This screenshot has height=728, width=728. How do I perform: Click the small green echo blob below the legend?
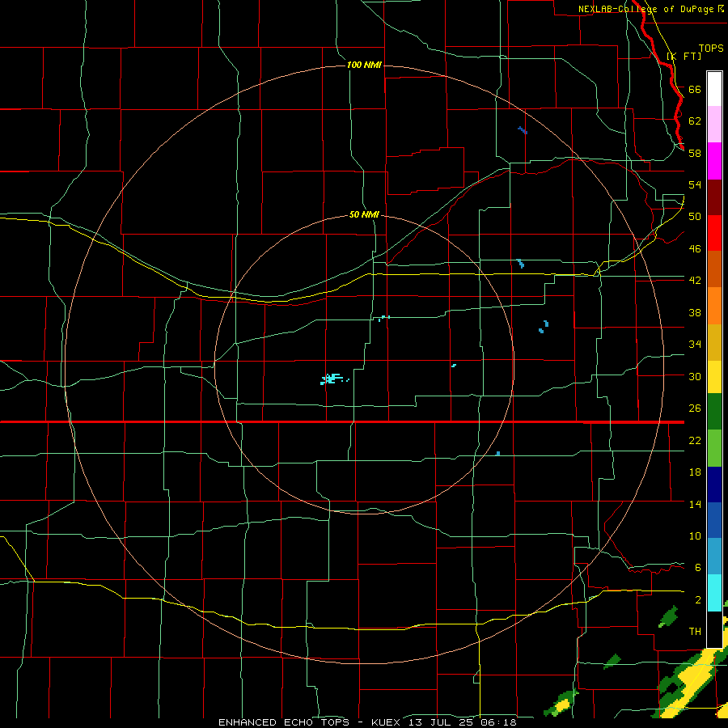tap(669, 616)
